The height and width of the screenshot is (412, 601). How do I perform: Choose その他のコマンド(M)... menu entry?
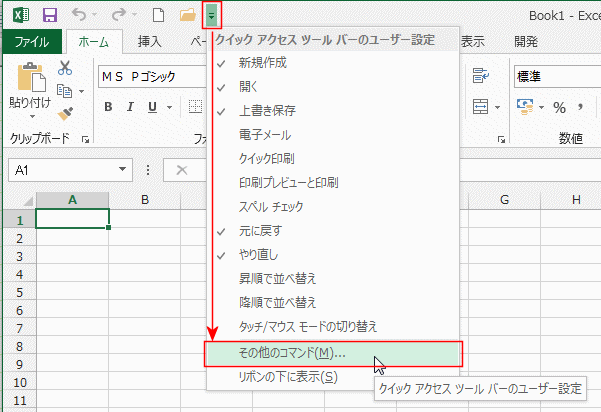(x=333, y=353)
